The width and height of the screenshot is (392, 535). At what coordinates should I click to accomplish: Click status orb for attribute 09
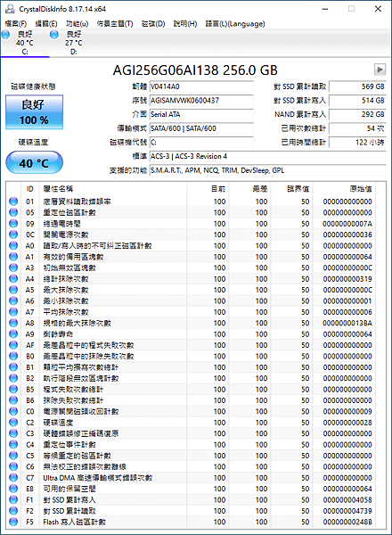tap(13, 224)
